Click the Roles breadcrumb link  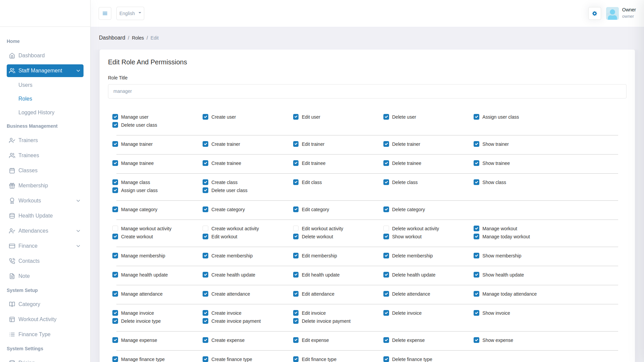point(138,38)
